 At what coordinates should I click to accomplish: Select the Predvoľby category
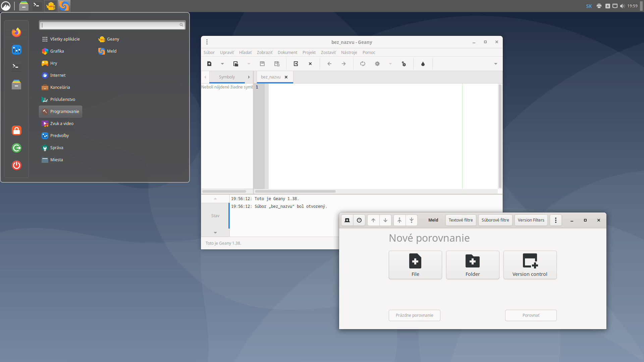point(55,136)
